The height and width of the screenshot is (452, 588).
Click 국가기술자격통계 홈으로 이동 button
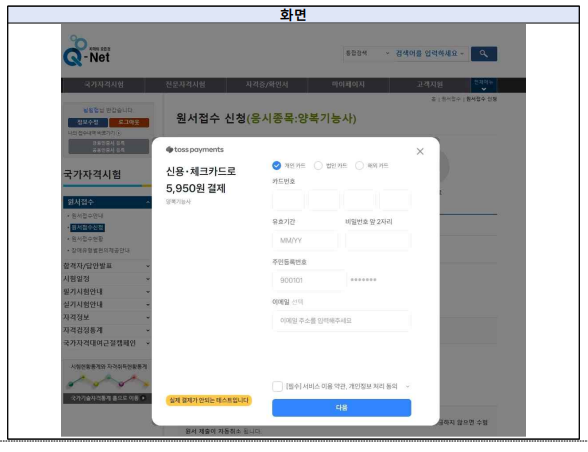107,398
